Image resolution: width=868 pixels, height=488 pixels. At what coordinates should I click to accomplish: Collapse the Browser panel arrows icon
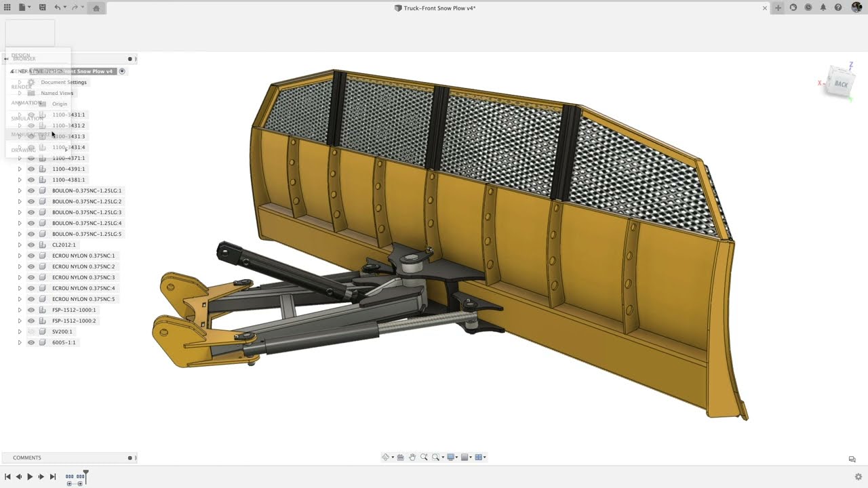6,59
